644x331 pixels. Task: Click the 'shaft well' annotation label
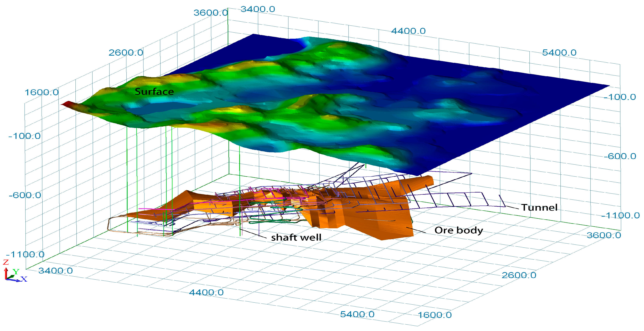coord(296,237)
